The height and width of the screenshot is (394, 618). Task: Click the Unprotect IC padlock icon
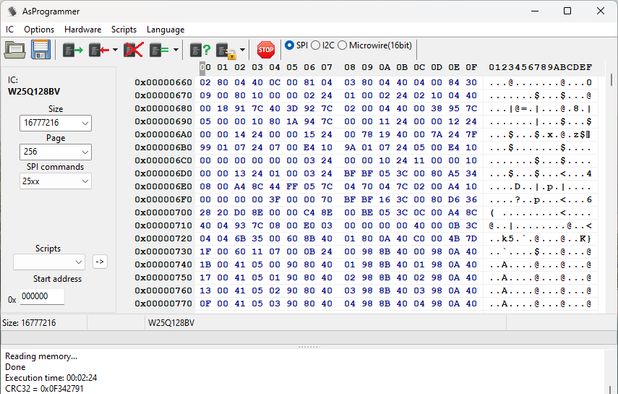(226, 50)
